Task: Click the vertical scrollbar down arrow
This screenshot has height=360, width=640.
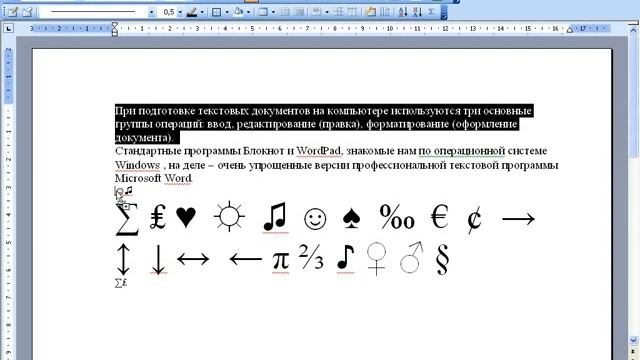Action: [x=633, y=340]
